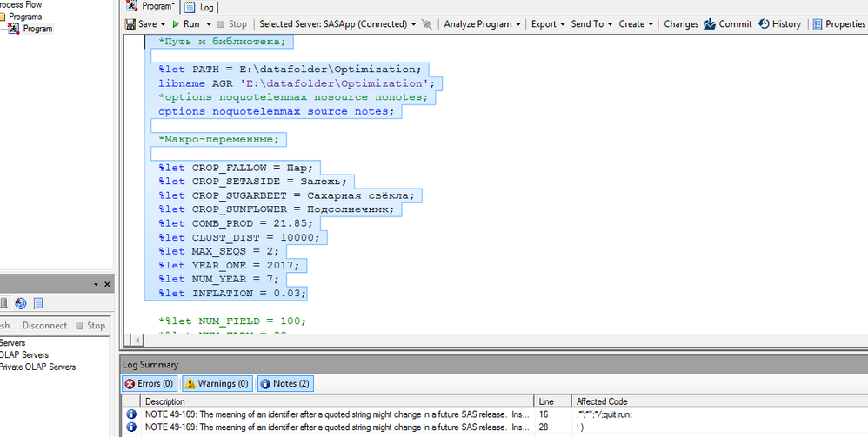Run the program with green play icon
Screen dimensions: 868x437
177,24
